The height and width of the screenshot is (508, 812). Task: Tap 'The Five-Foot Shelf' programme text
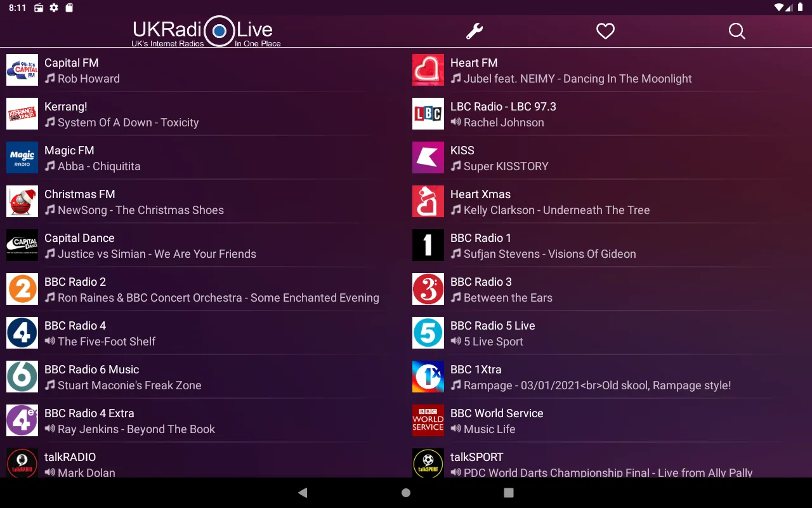107,342
